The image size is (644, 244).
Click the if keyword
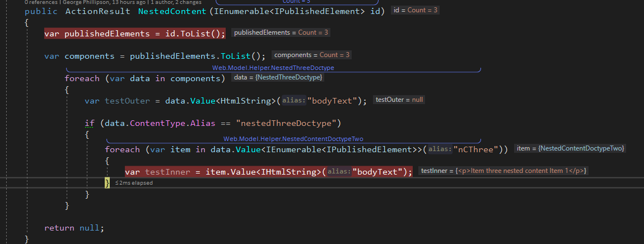pyautogui.click(x=89, y=123)
